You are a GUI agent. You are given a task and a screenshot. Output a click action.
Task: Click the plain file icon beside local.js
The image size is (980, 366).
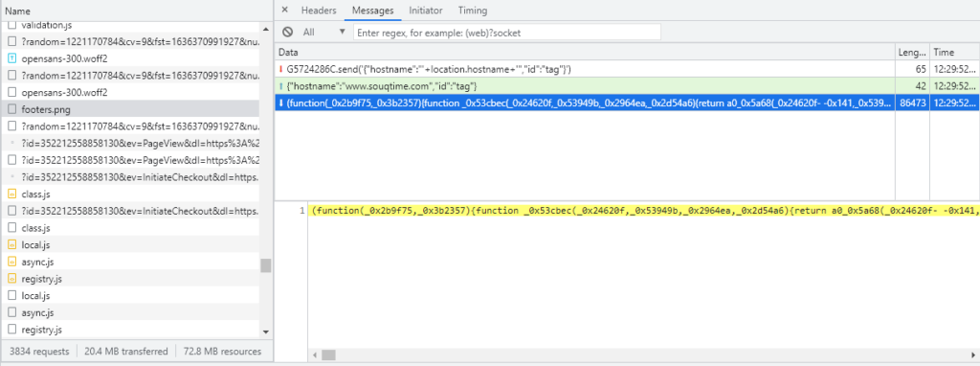[11, 295]
